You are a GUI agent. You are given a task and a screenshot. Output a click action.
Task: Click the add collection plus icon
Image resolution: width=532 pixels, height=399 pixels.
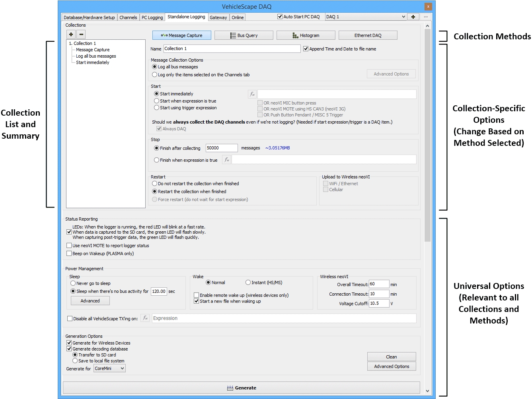click(71, 35)
